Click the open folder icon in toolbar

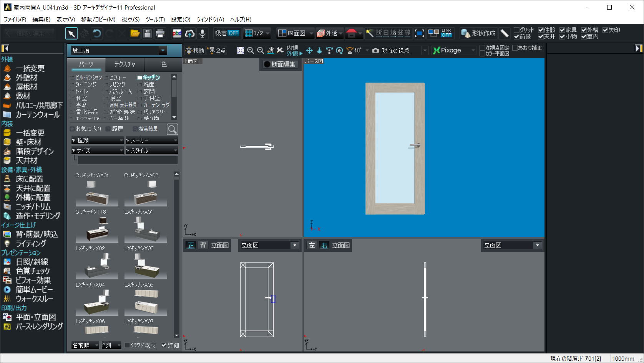[135, 33]
